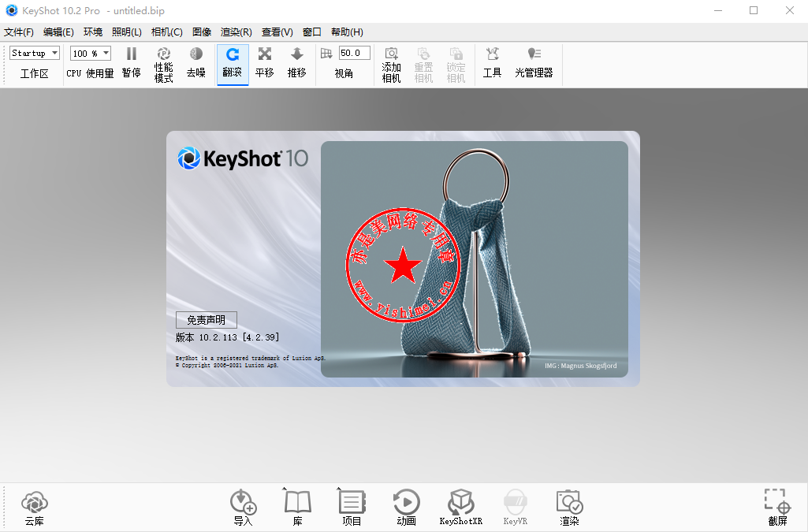Open the Cloud Library (云库)
The height and width of the screenshot is (532, 808).
[x=35, y=508]
